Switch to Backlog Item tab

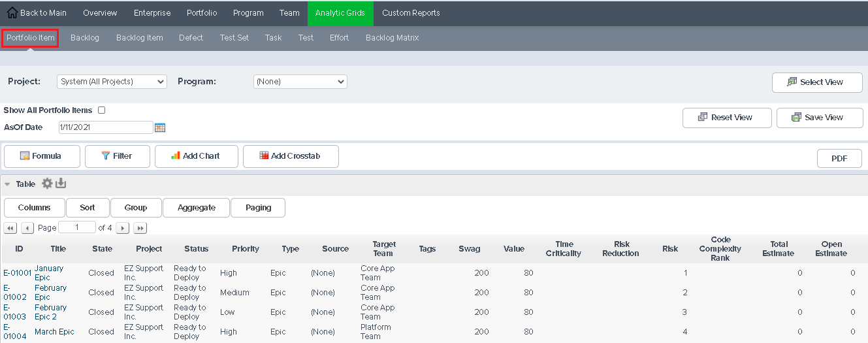pos(140,38)
